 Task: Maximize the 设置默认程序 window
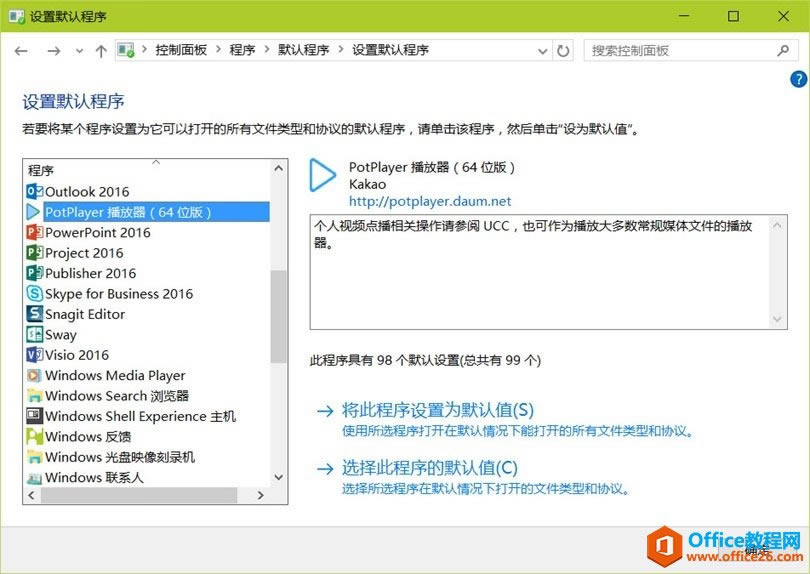click(x=733, y=16)
